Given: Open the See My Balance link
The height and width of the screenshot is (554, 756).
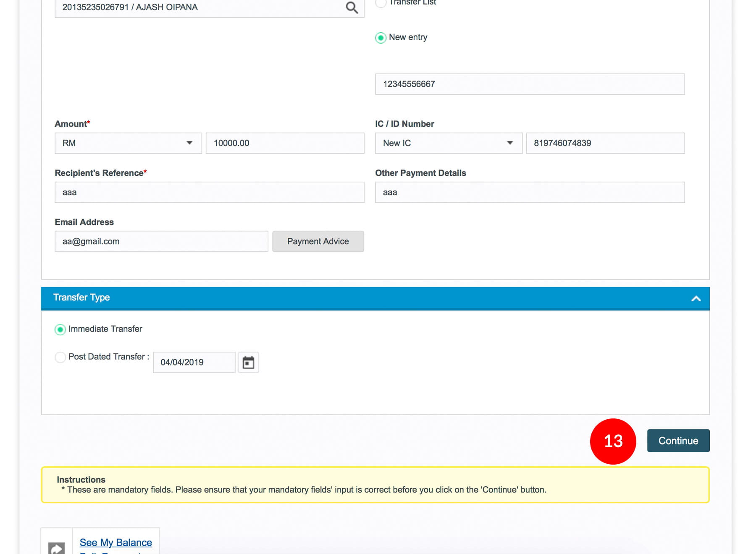Looking at the screenshot, I should (x=116, y=542).
